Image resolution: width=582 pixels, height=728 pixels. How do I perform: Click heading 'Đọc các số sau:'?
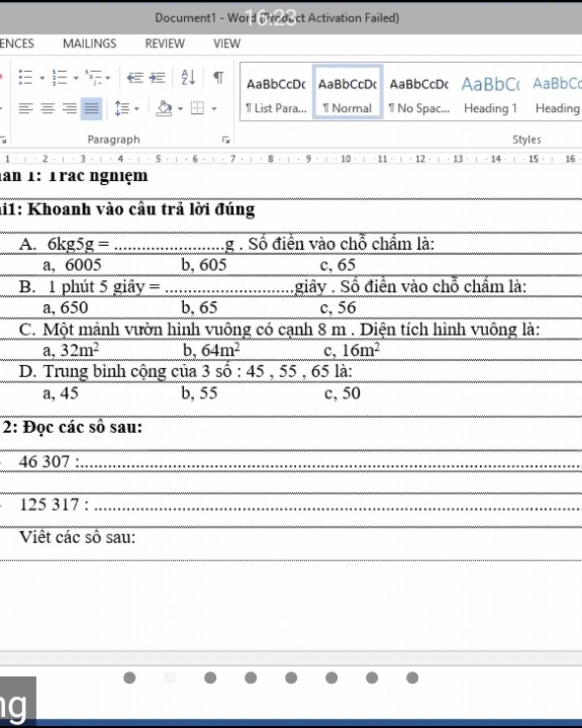[x=82, y=427]
